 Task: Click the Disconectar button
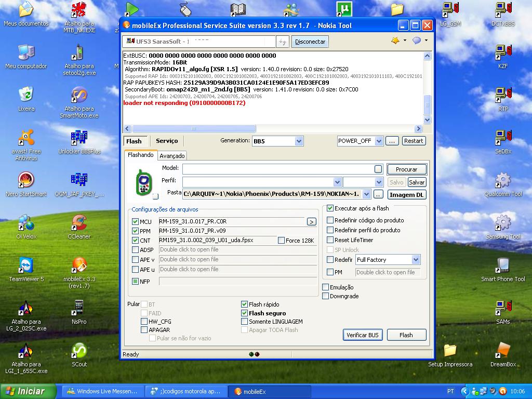click(x=310, y=42)
